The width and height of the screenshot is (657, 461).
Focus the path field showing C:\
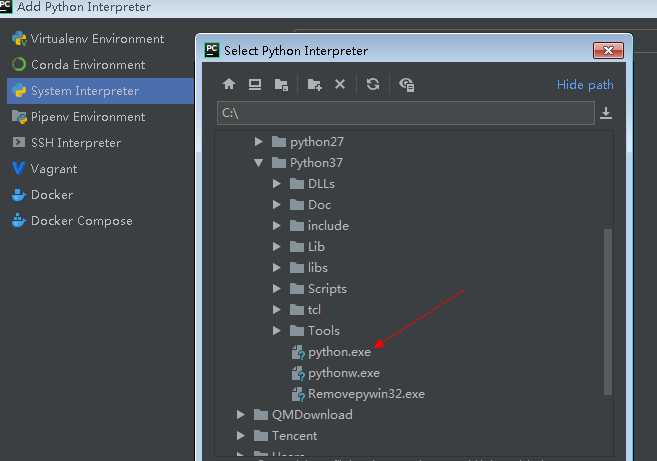[406, 113]
